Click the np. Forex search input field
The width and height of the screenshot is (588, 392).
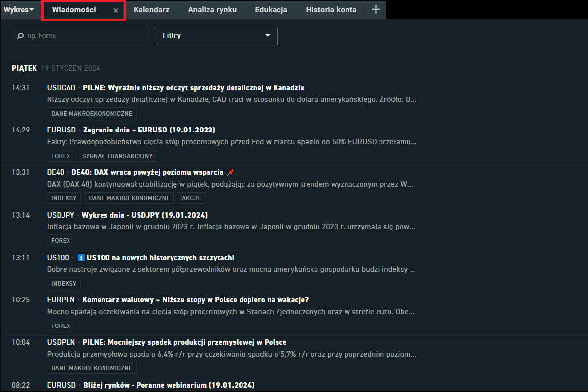click(79, 35)
